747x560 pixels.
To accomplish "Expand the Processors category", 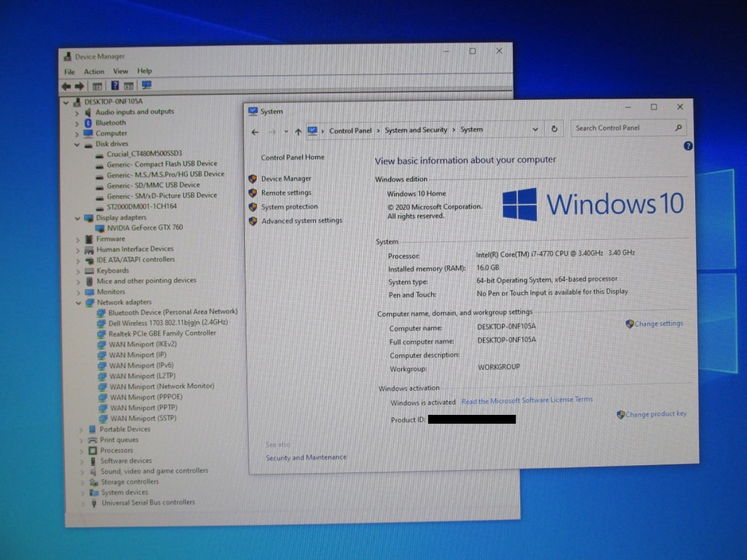I will (82, 451).
